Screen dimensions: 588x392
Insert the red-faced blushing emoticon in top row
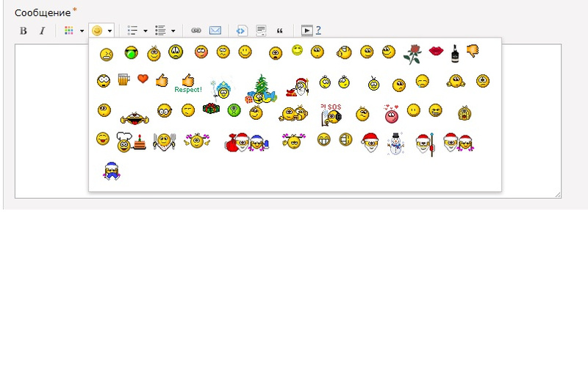[201, 51]
